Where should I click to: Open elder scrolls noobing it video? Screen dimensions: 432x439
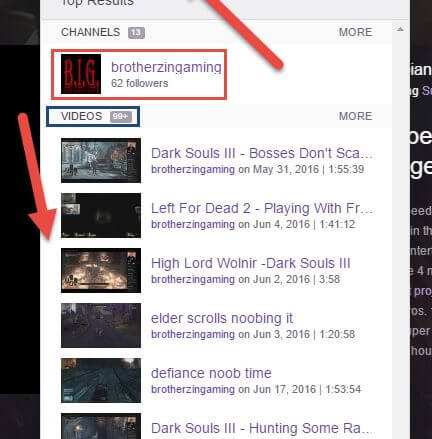[222, 318]
